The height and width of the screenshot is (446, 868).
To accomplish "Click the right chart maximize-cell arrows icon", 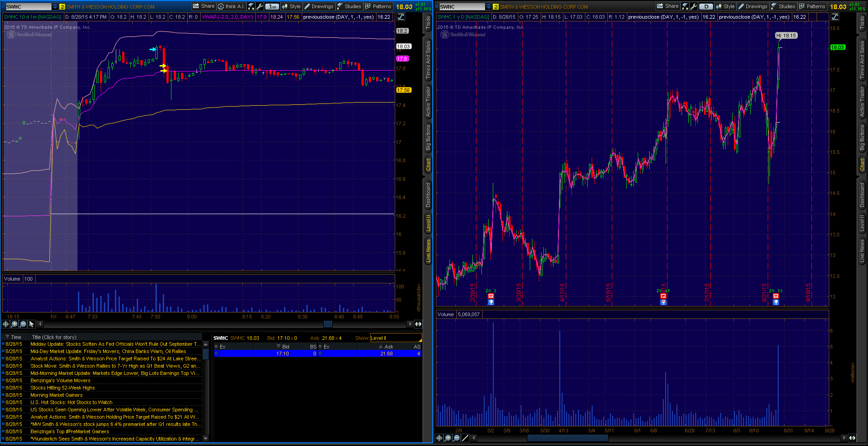I will coord(685,6).
